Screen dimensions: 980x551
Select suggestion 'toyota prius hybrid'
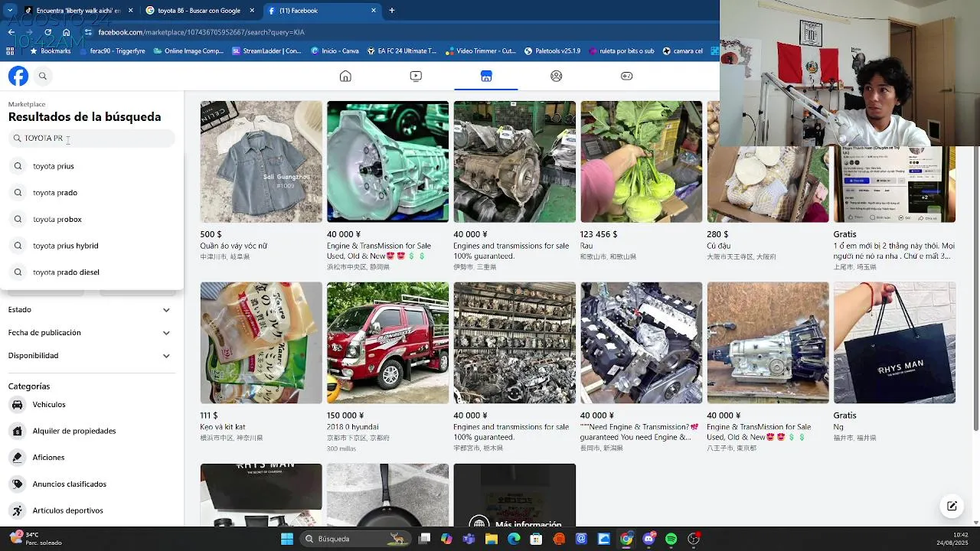92,246
